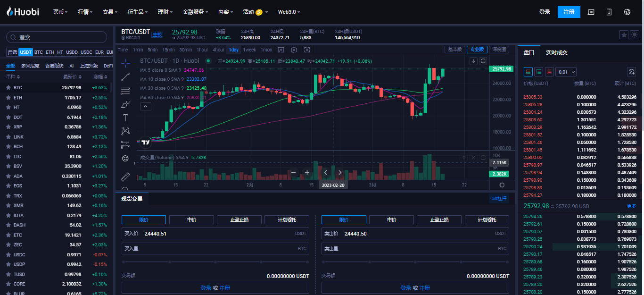Switch to the 深度图 chart view

click(x=499, y=50)
